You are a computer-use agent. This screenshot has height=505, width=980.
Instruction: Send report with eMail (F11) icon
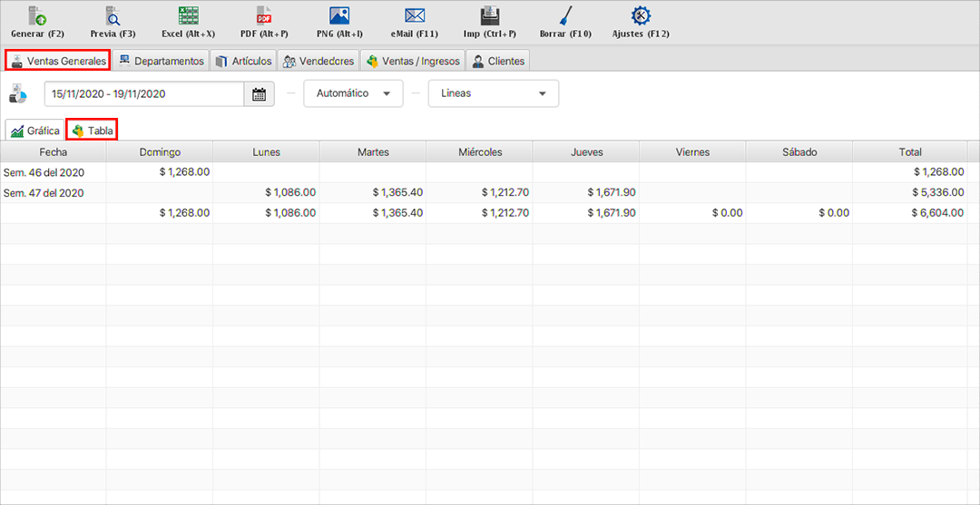[415, 16]
